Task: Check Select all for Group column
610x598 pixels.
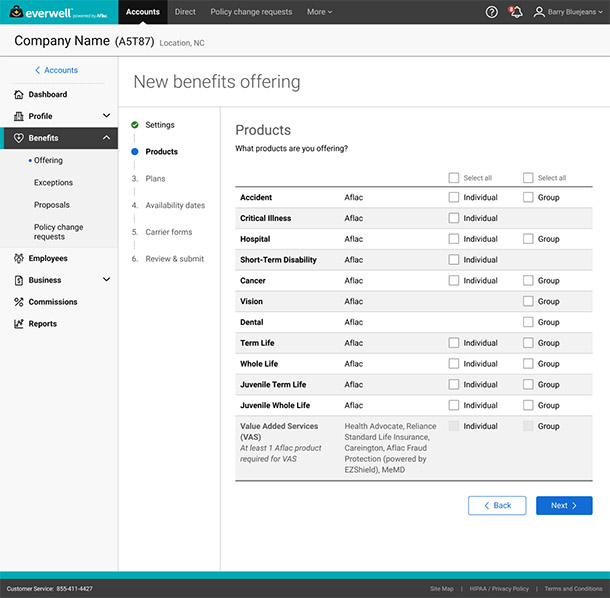Action: 528,178
